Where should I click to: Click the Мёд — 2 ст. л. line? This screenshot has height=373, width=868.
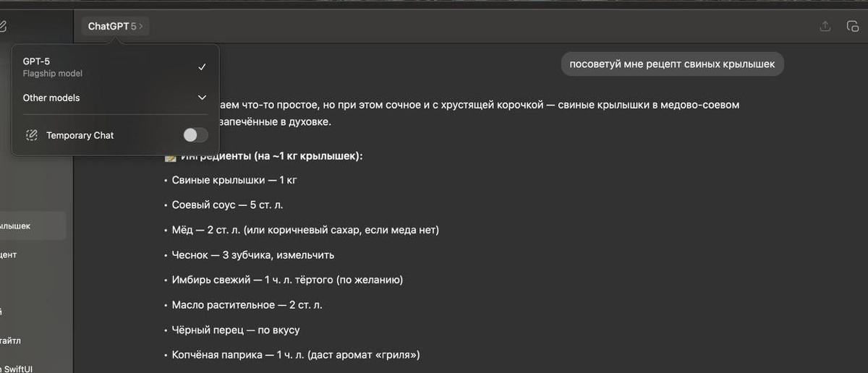[305, 230]
